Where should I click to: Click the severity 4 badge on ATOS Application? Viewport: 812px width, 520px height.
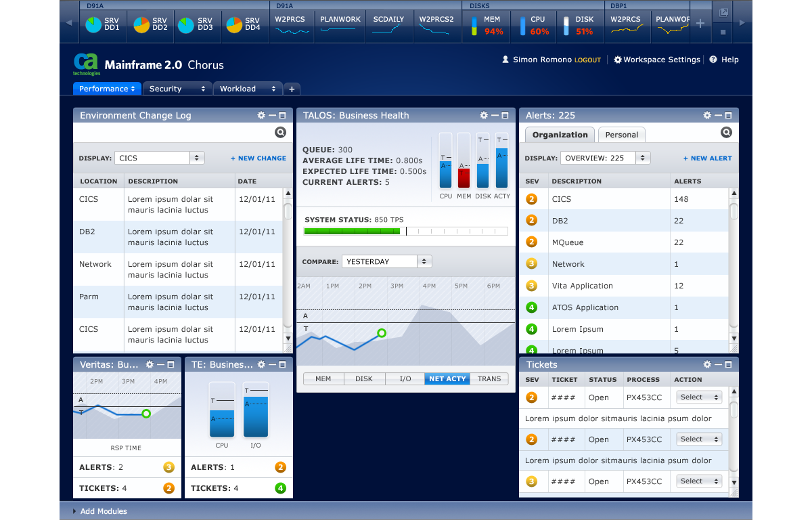point(532,307)
